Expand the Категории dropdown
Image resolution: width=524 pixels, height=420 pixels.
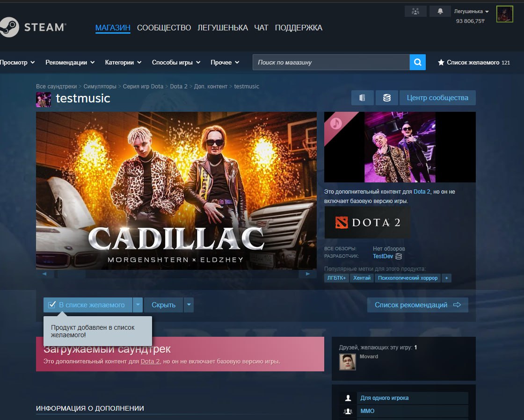pos(123,62)
